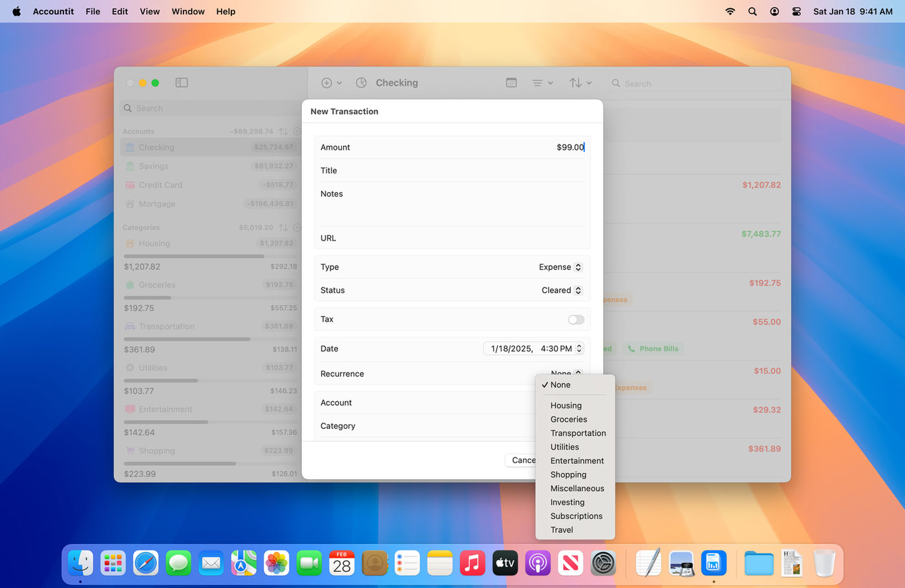Open the Help menu

coord(226,12)
